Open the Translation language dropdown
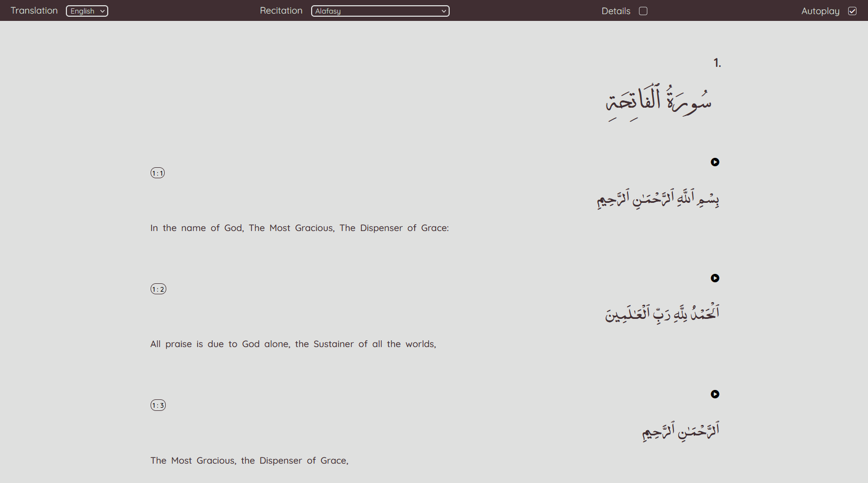The image size is (868, 483). coord(87,11)
